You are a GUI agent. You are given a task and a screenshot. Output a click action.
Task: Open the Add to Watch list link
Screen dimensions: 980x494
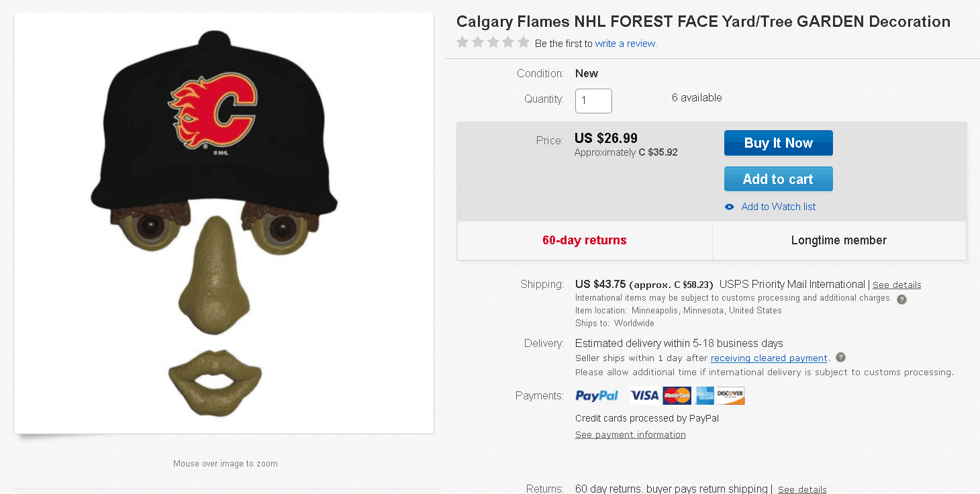pyautogui.click(x=778, y=207)
